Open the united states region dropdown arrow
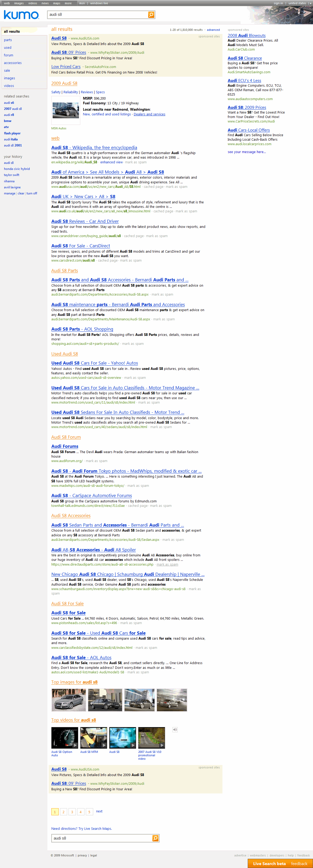 310,3
